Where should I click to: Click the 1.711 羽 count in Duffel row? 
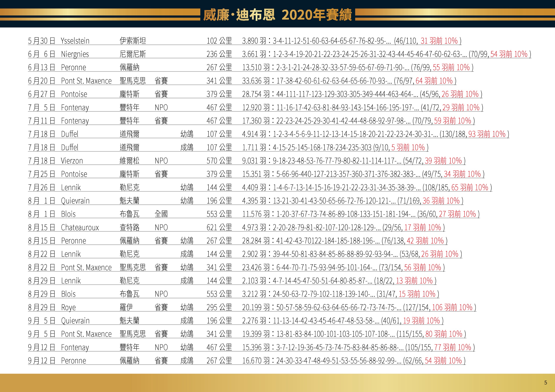click(254, 147)
